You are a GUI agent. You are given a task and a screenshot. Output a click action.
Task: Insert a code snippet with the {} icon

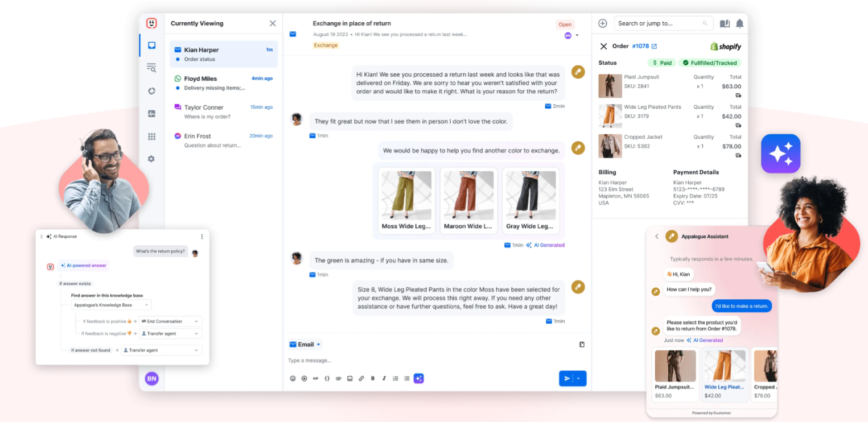pyautogui.click(x=327, y=378)
